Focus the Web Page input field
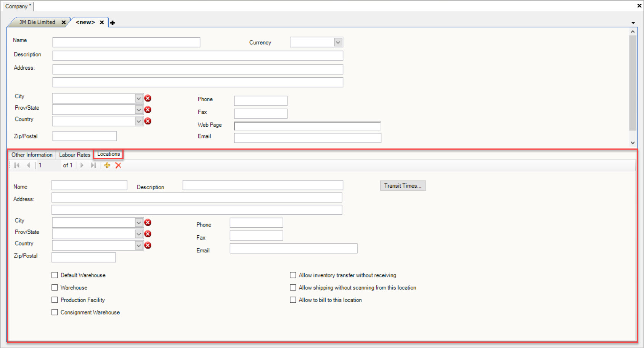644x348 pixels. pyautogui.click(x=307, y=126)
